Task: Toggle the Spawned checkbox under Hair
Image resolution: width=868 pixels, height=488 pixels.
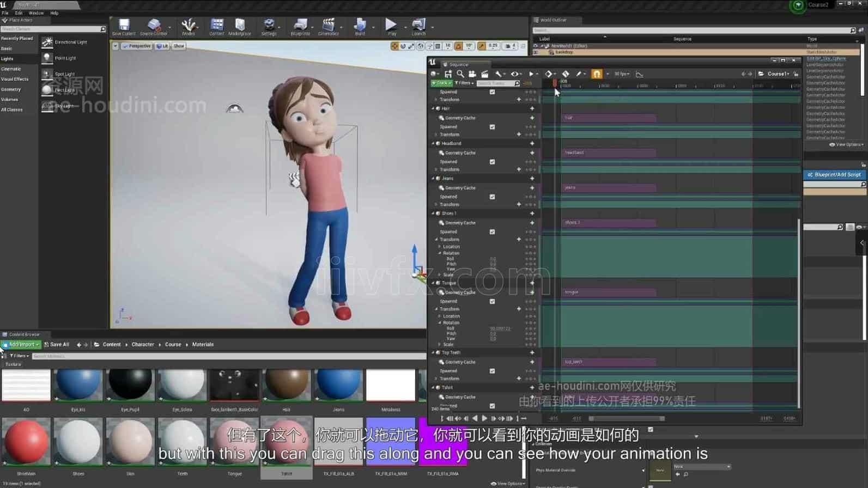Action: (492, 127)
